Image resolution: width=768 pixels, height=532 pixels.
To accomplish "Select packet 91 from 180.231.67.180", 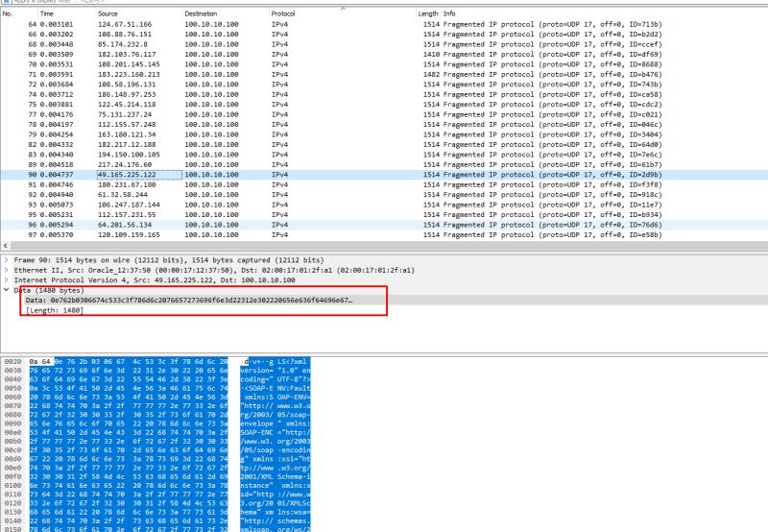I will pyautogui.click(x=384, y=184).
